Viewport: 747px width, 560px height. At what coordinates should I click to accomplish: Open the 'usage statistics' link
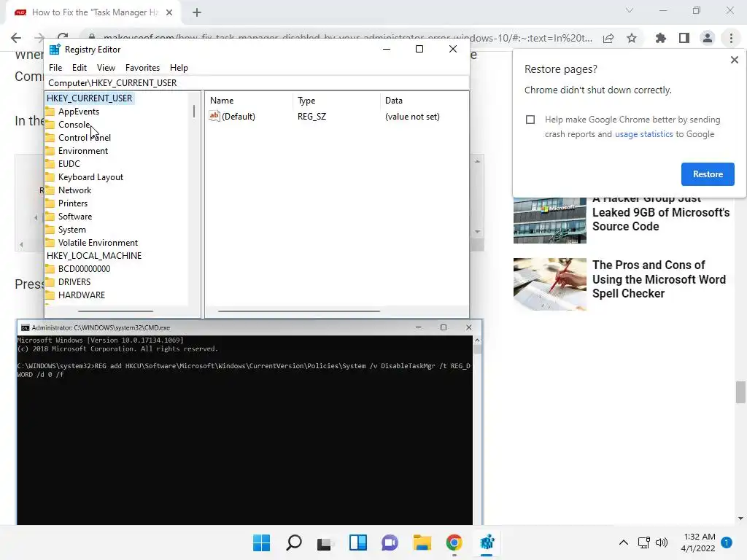pyautogui.click(x=643, y=134)
